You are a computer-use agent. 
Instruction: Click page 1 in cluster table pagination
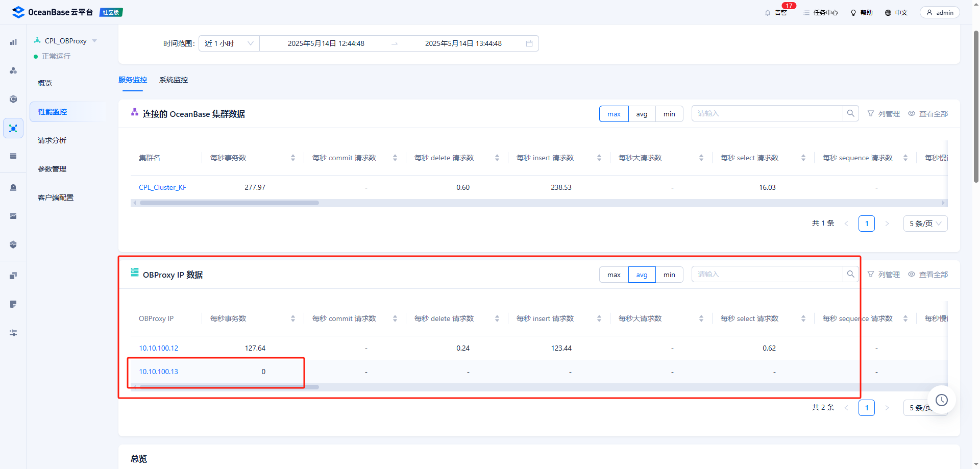click(x=867, y=224)
